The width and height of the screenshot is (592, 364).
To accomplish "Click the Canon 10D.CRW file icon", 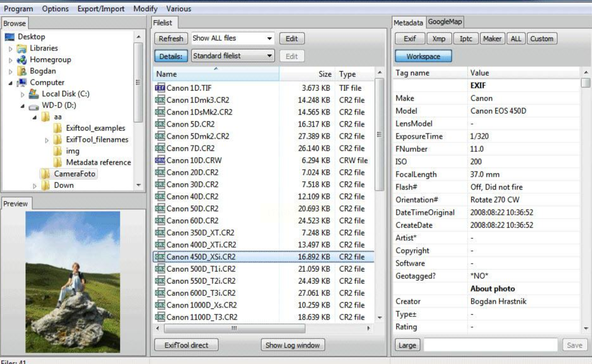I will [160, 160].
